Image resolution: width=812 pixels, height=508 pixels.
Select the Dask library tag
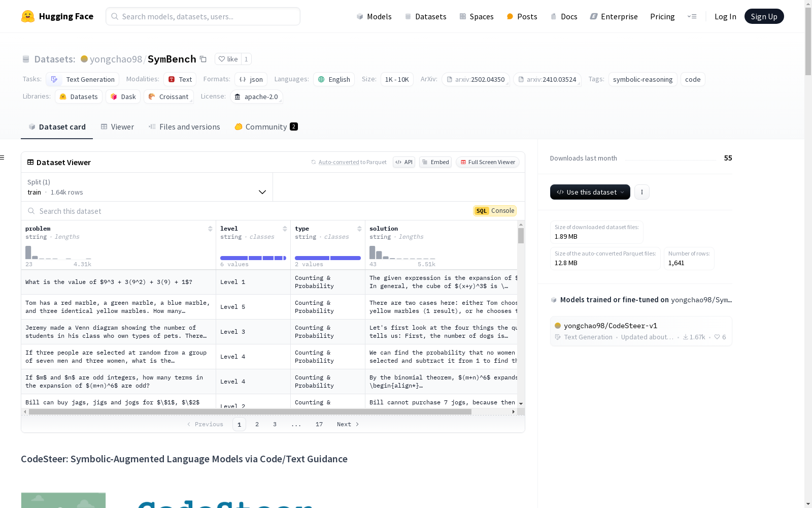[x=123, y=97]
